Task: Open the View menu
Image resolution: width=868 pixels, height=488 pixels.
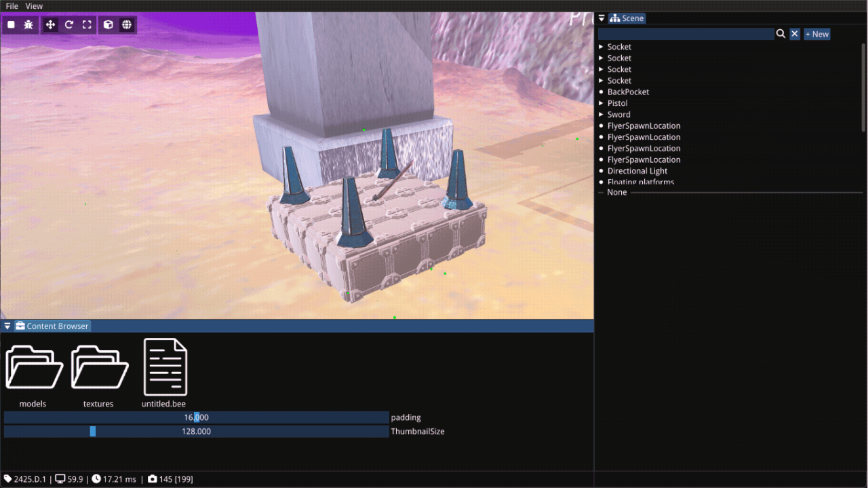Action: coord(34,6)
